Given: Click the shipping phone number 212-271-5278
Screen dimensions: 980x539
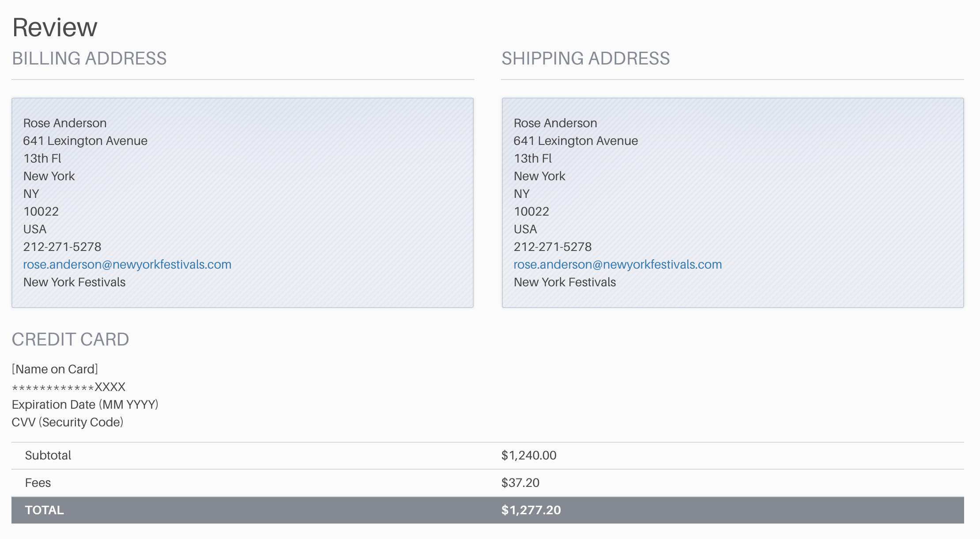Looking at the screenshot, I should click(x=553, y=247).
